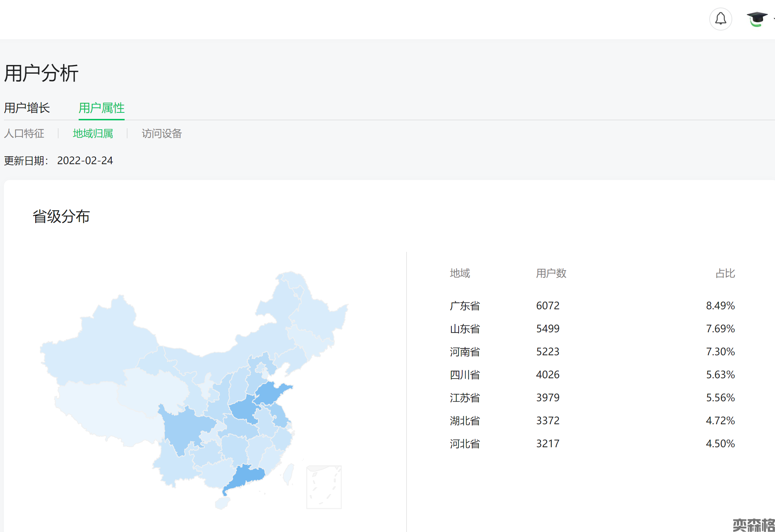This screenshot has height=532, width=775.
Task: Click the 地域 column header
Action: click(x=460, y=273)
